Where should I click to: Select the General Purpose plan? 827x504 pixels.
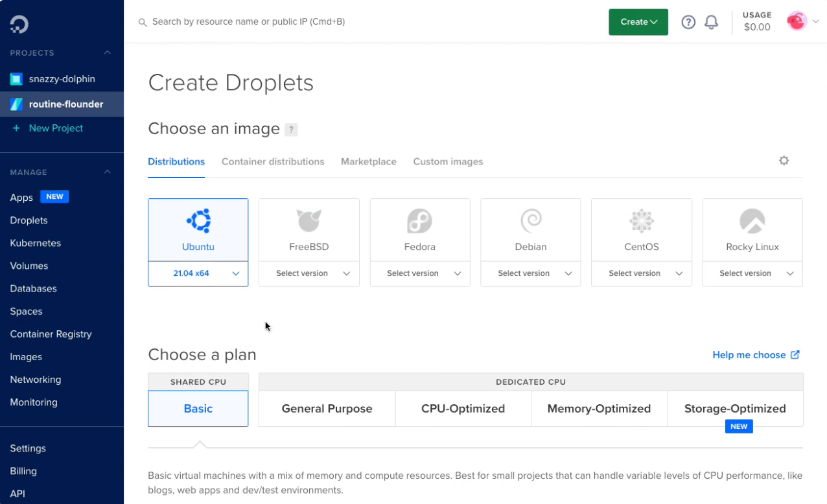click(327, 409)
